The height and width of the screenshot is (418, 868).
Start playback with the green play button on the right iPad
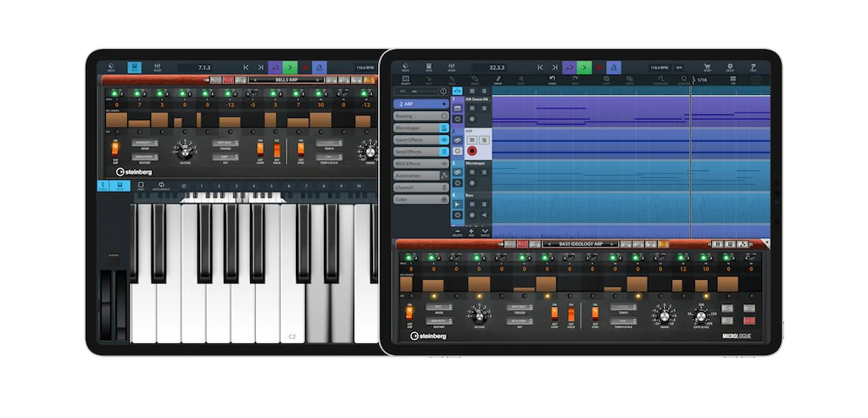[584, 68]
